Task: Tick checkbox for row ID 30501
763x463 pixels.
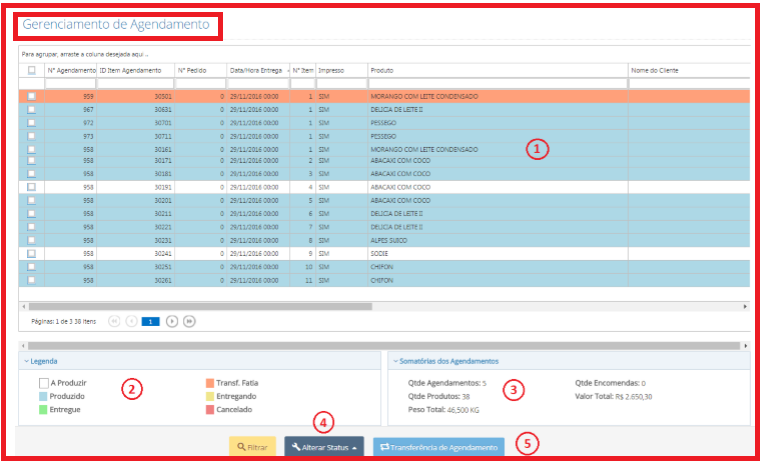Action: [32, 96]
